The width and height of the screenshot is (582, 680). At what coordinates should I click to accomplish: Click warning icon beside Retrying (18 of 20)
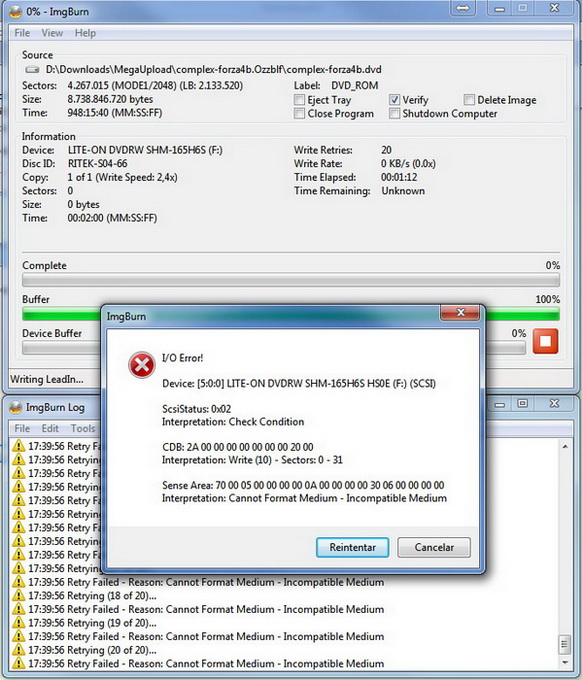coord(18,595)
